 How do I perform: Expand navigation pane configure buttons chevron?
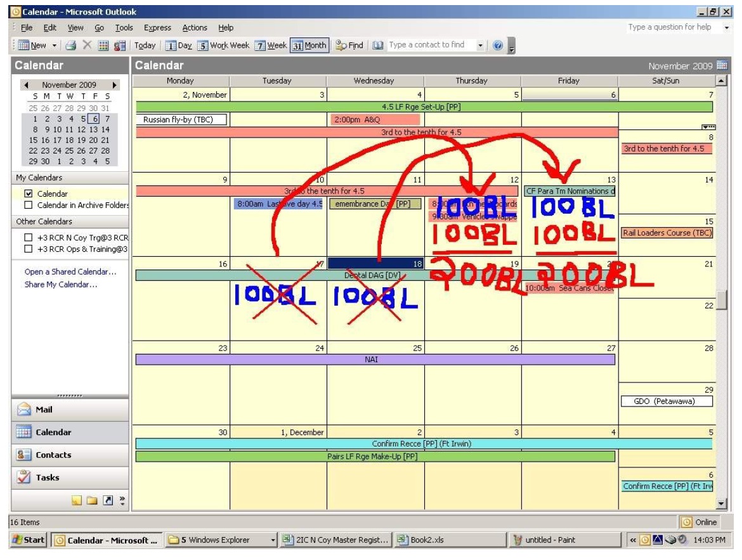click(x=122, y=500)
